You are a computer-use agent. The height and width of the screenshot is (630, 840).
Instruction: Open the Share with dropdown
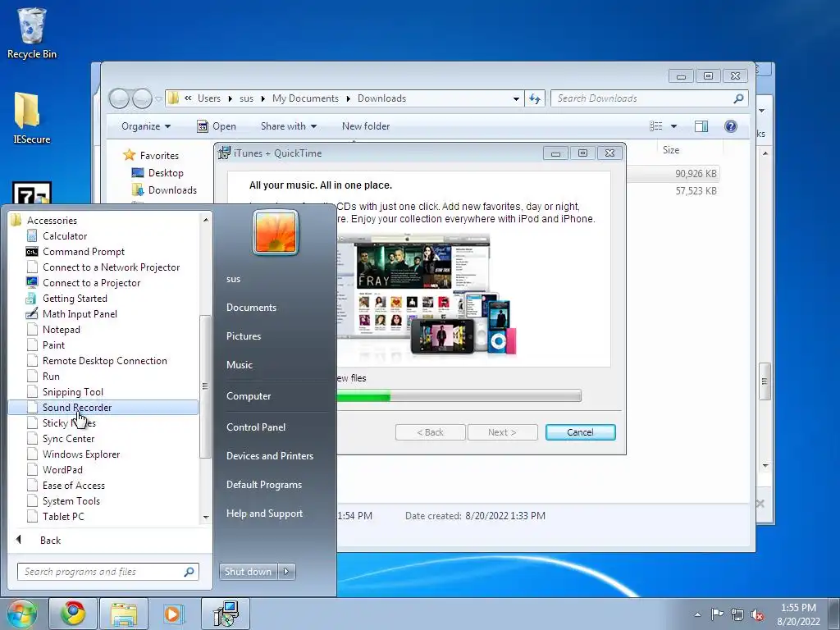point(288,126)
